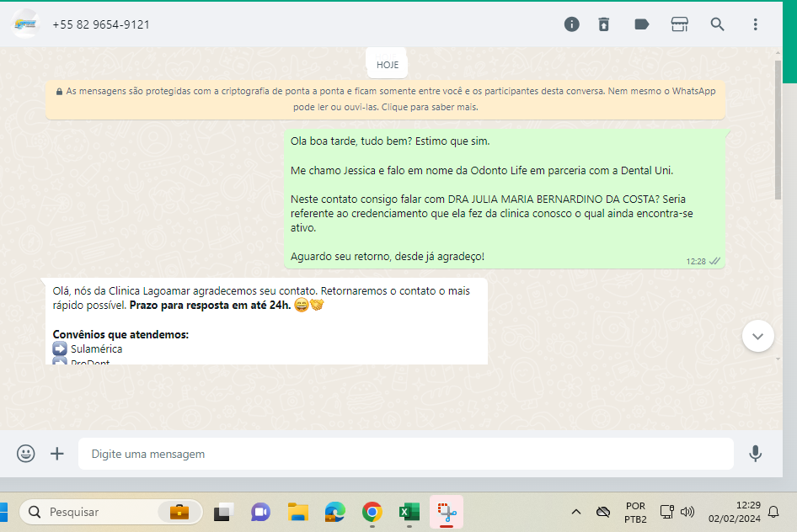Click the encryption notice banner
The width and height of the screenshot is (797, 532).
[385, 99]
